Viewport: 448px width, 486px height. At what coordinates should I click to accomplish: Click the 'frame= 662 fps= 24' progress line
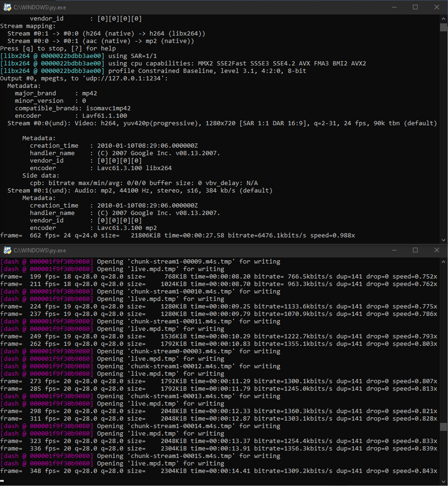[178, 235]
